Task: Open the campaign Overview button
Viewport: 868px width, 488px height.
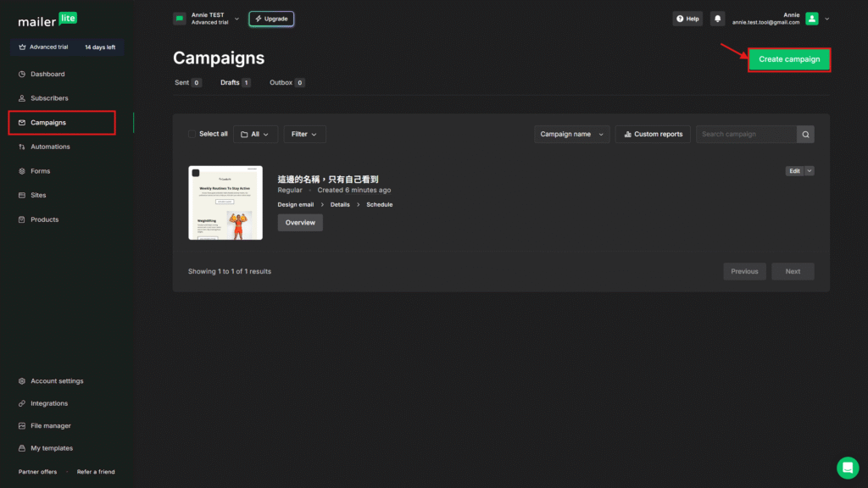Action: pyautogui.click(x=300, y=222)
